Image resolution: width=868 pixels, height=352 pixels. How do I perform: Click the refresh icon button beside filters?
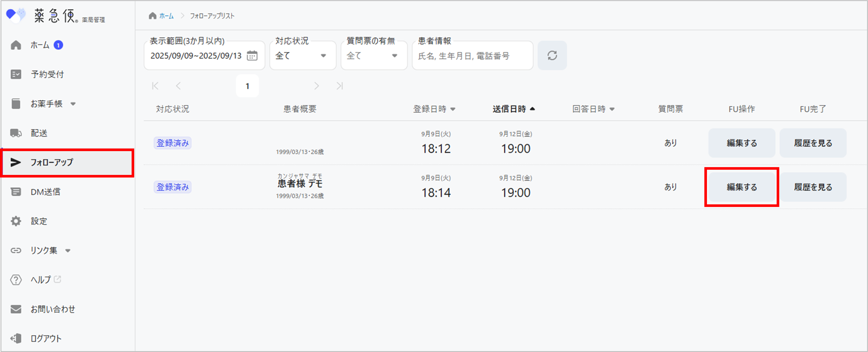point(552,56)
